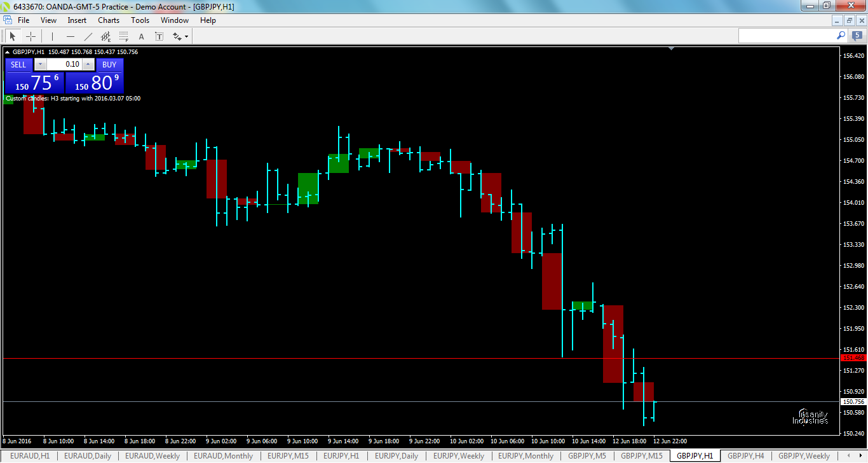This screenshot has height=463, width=868.
Task: Click the BUY button
Action: tap(109, 64)
